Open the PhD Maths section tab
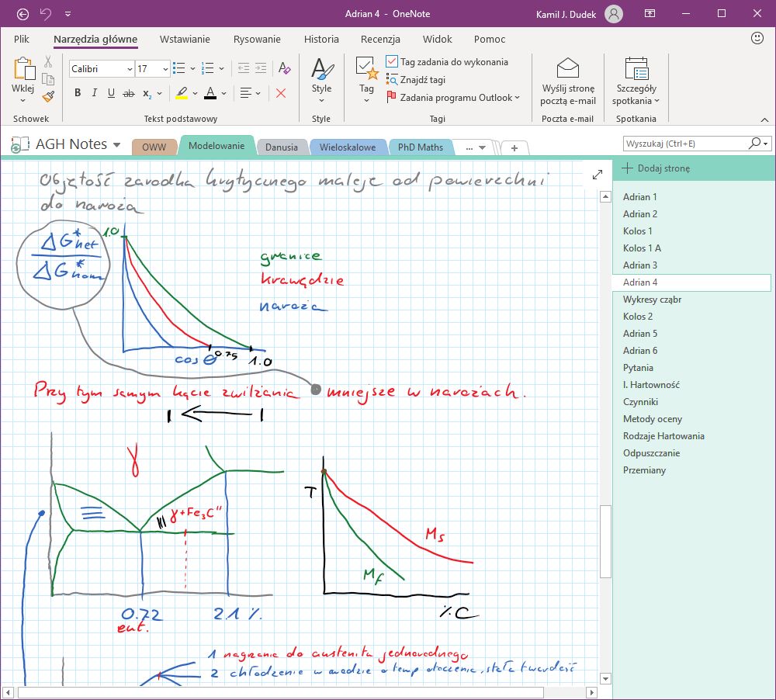Viewport: 776px width, 700px height. [420, 146]
